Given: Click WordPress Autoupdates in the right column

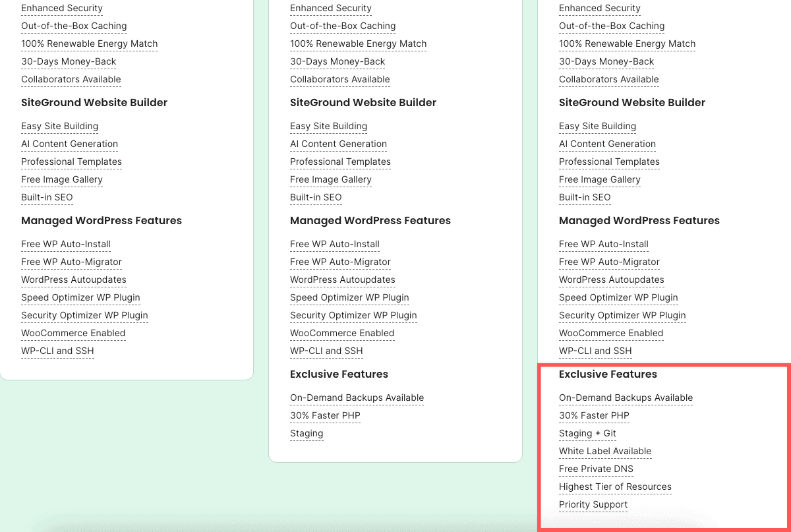Looking at the screenshot, I should point(612,280).
